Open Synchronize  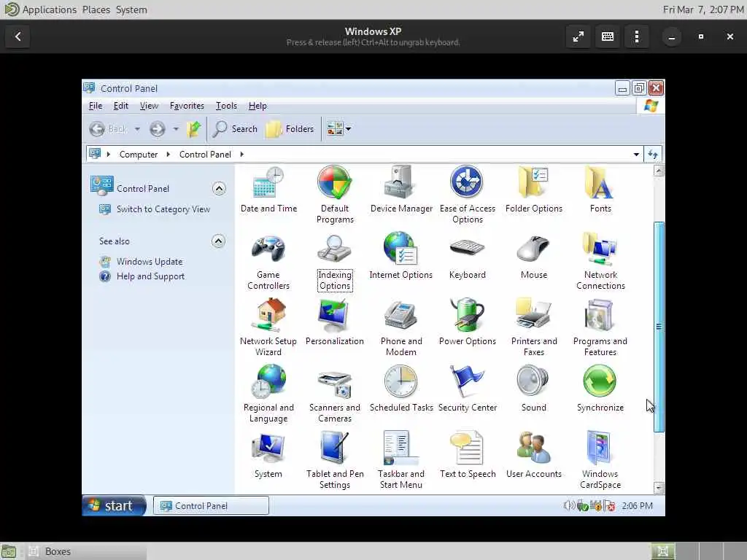(600, 389)
